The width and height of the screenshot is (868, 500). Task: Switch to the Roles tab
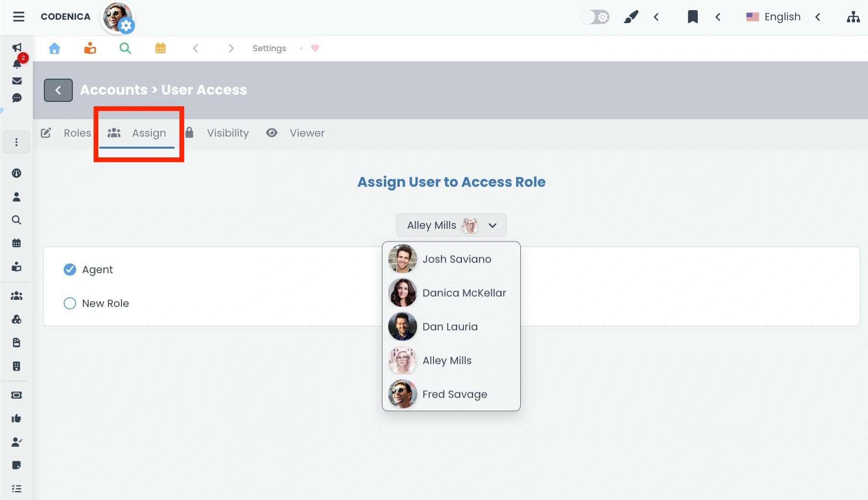77,133
